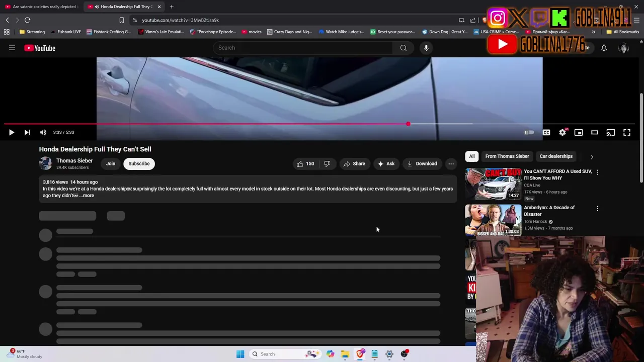
Task: Switch to Are satanic societies tab
Action: tap(42, 7)
